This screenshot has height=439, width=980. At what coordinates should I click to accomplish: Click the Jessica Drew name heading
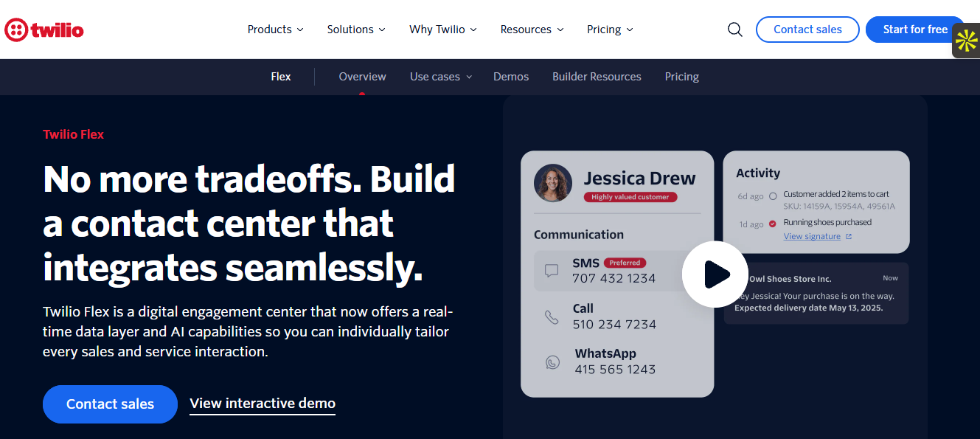click(639, 179)
